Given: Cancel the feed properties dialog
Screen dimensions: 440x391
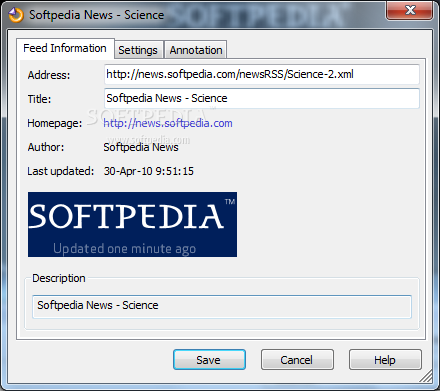Looking at the screenshot, I should (x=297, y=360).
